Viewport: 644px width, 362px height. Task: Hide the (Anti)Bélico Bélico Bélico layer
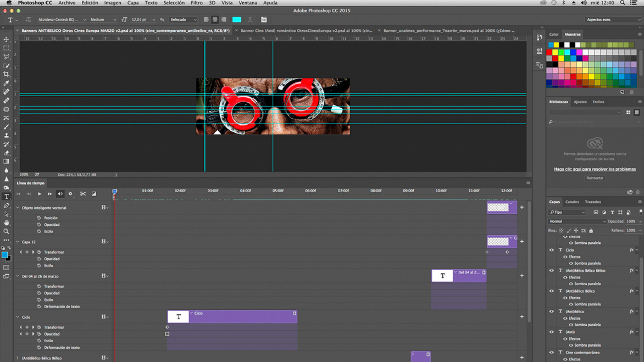(551, 270)
